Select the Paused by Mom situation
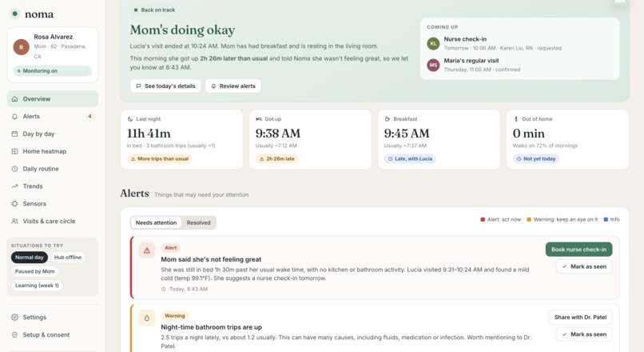 pyautogui.click(x=35, y=271)
